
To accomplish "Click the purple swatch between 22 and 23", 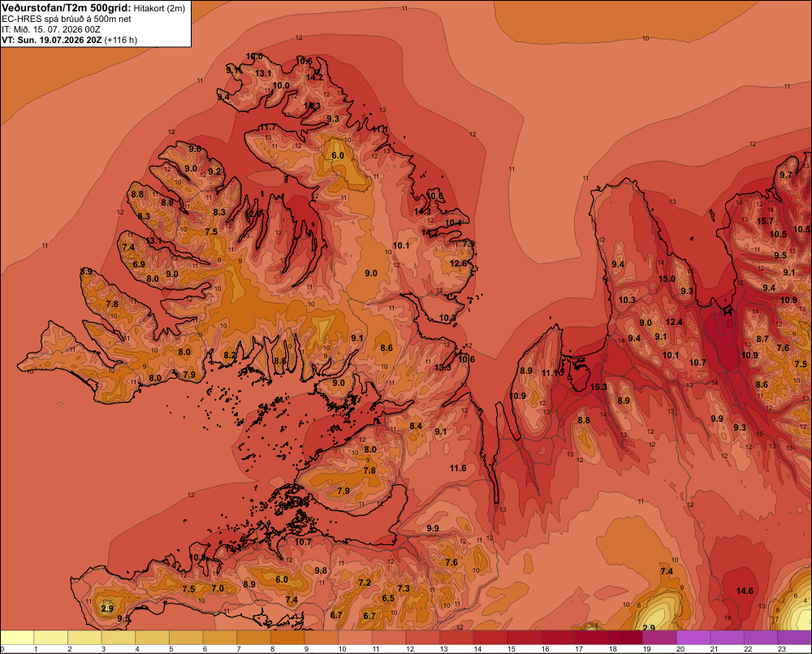I will click(x=761, y=638).
